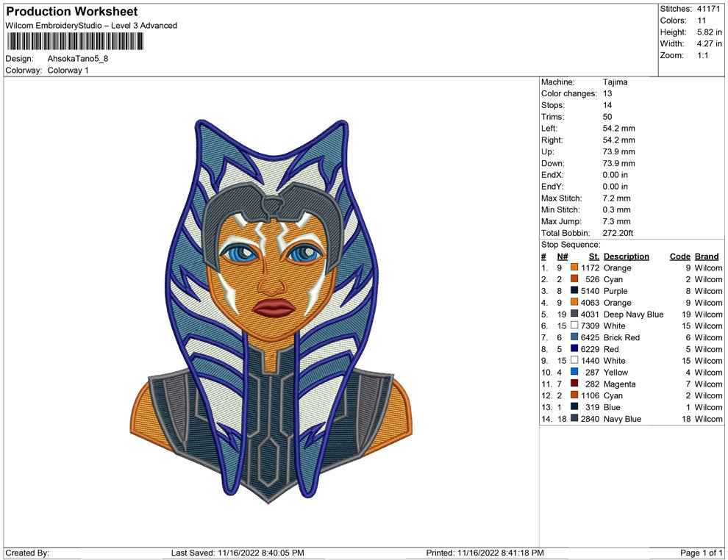The height and width of the screenshot is (560, 728).
Task: Select the Trims value 50
Action: click(607, 117)
